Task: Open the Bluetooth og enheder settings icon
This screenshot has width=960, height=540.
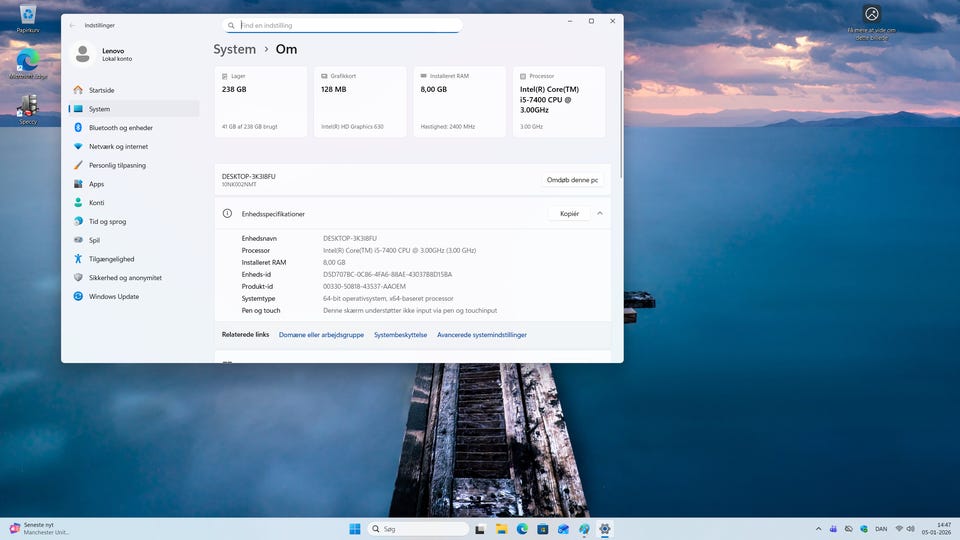Action: (78, 128)
